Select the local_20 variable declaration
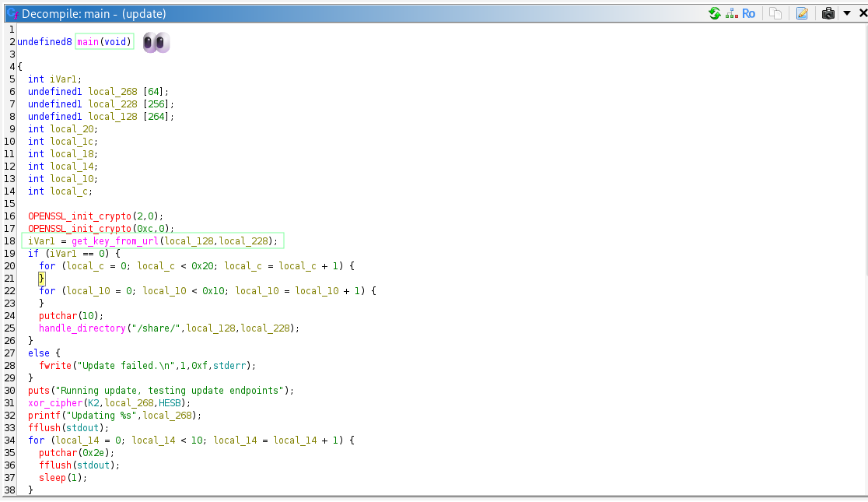 72,129
